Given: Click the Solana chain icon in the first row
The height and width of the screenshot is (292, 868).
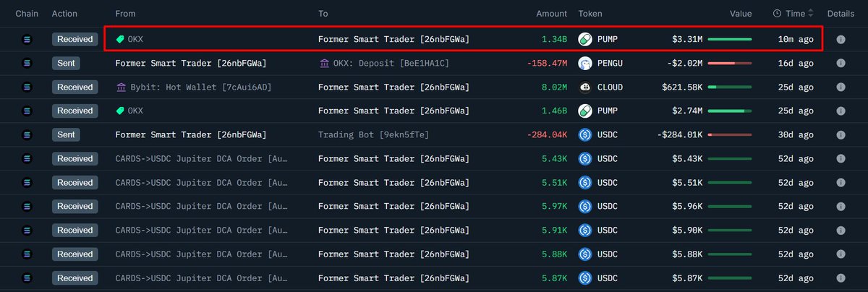Looking at the screenshot, I should pos(27,39).
